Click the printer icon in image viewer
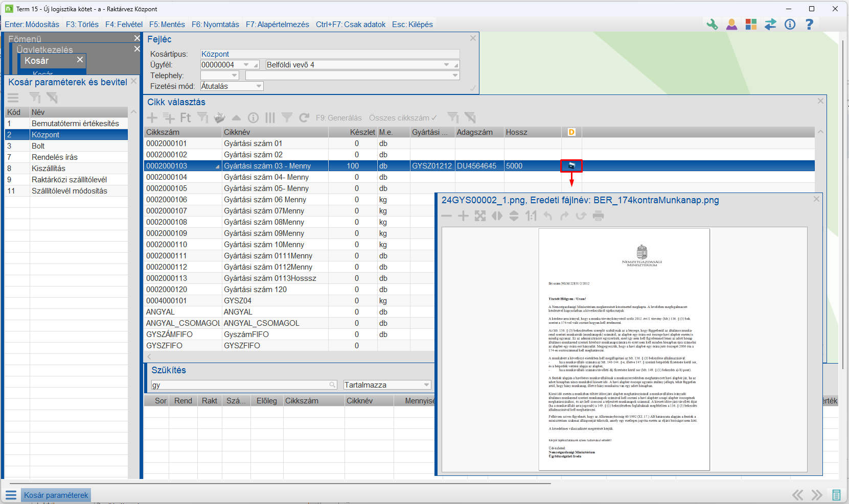The height and width of the screenshot is (504, 849). pyautogui.click(x=598, y=216)
